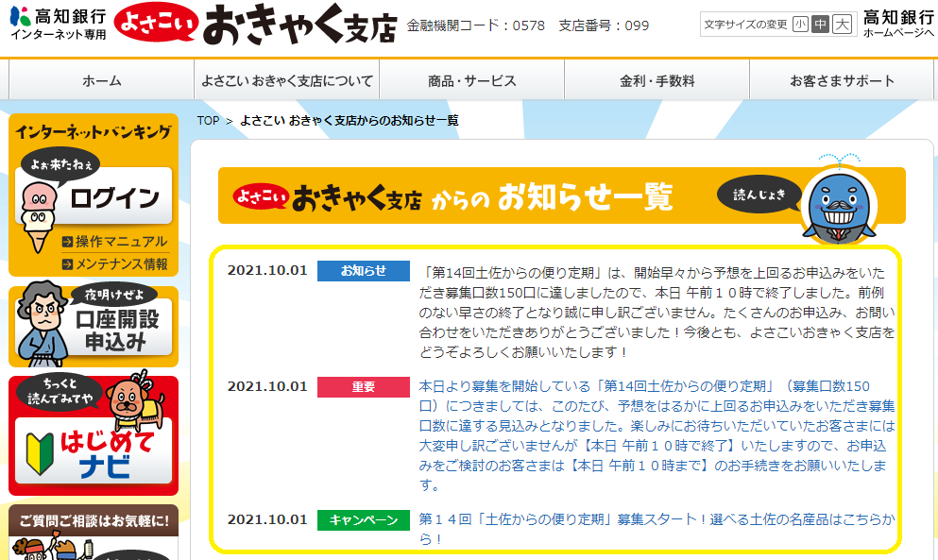Set font size to medium (中)

821,25
